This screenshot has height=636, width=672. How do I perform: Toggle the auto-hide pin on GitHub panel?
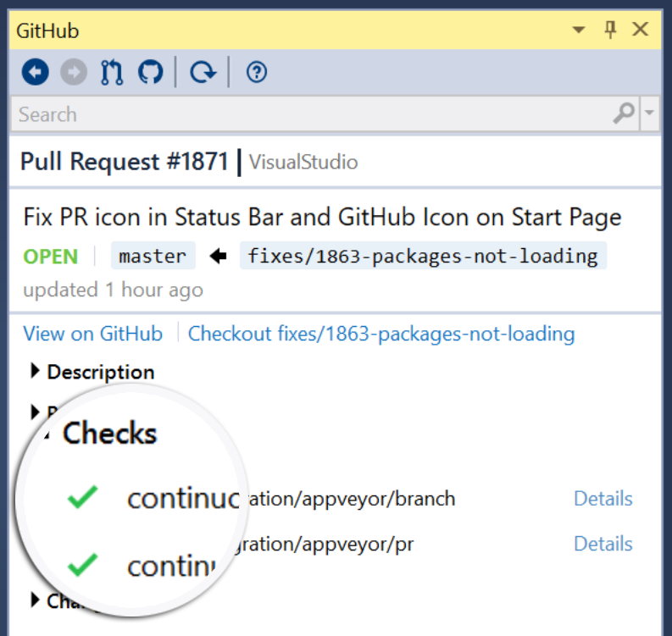click(610, 30)
